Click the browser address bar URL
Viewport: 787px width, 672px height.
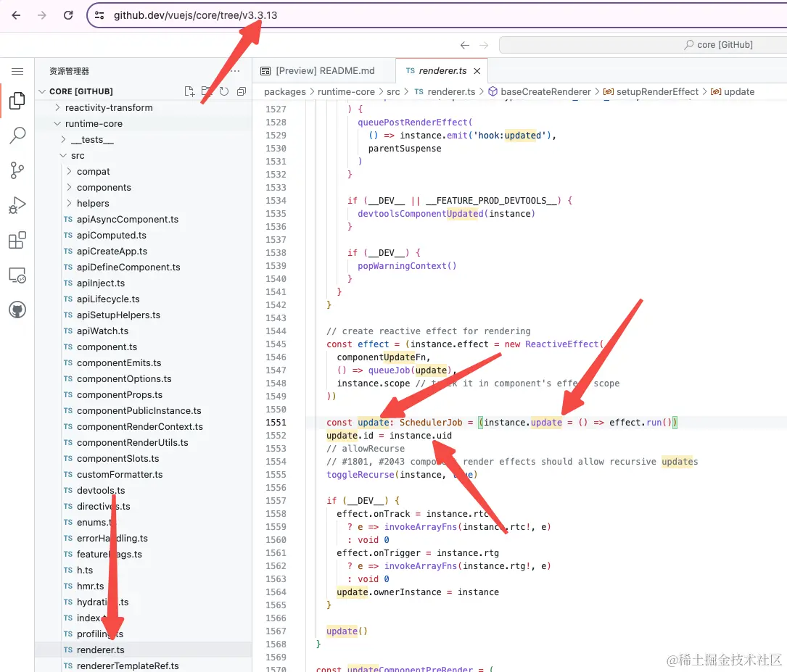(195, 15)
